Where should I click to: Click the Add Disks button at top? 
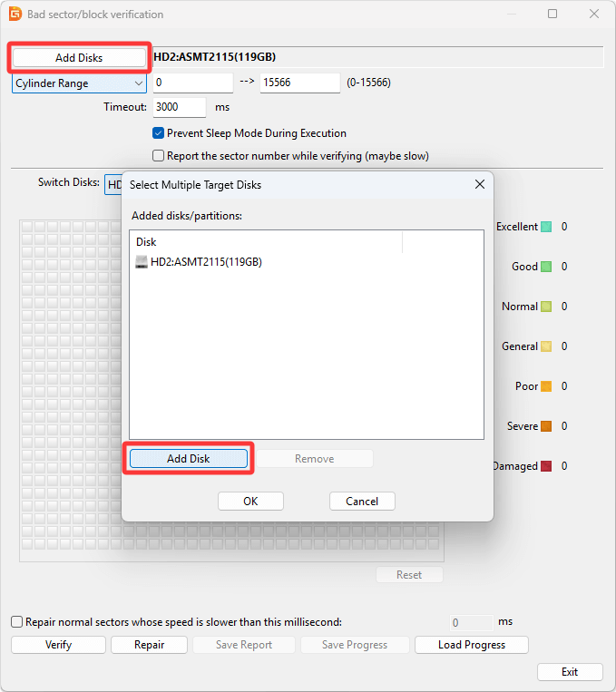click(x=79, y=58)
